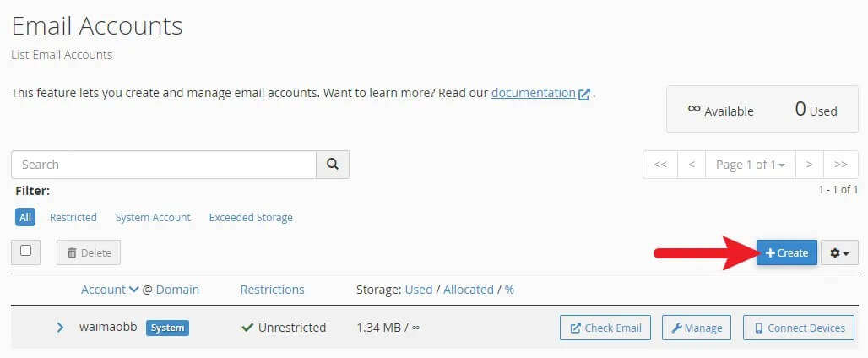Open Check Email for waimaobb
The image size is (868, 358).
[x=605, y=328]
